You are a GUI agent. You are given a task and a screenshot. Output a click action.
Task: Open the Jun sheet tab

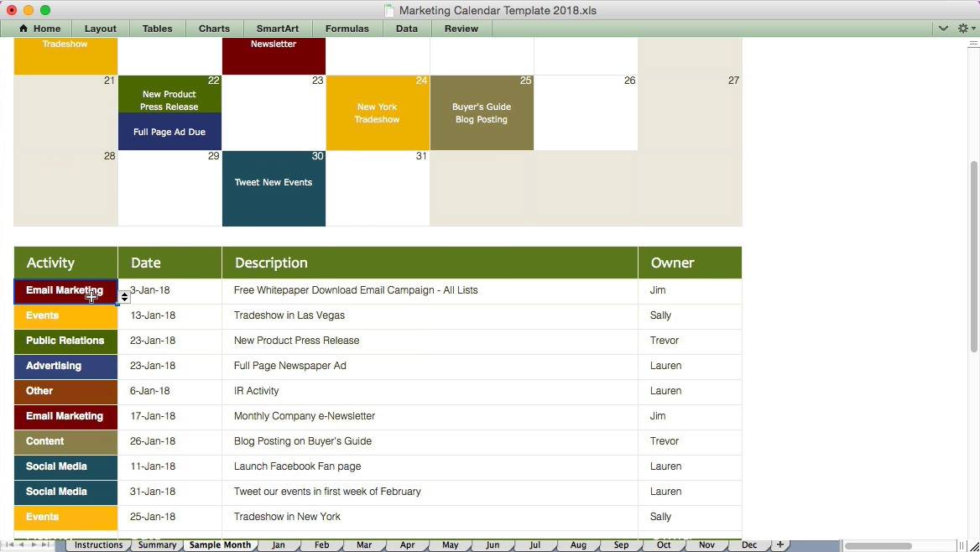(493, 545)
